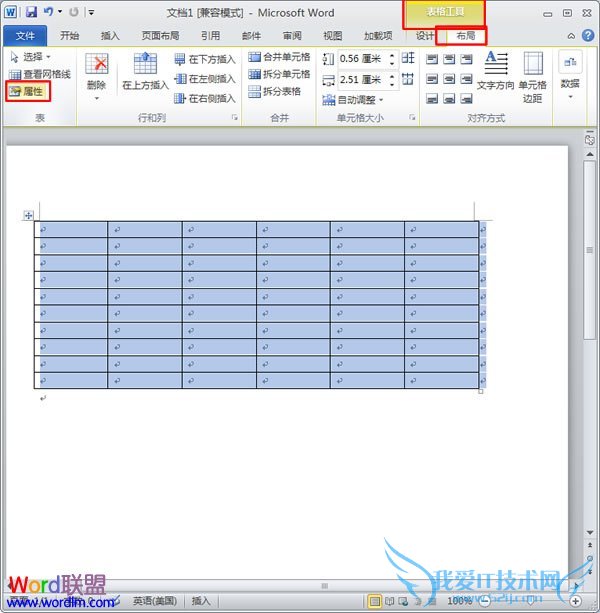Align cell text bottom center
600x613 pixels.
tap(449, 98)
